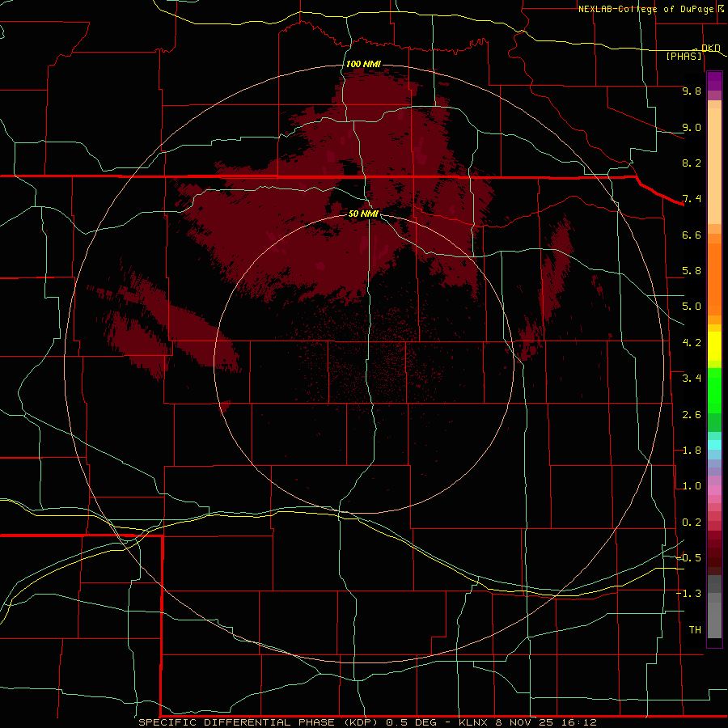This screenshot has height=728, width=728.
Task: Click the (KDP) abbreviation in caption
Action: click(362, 722)
